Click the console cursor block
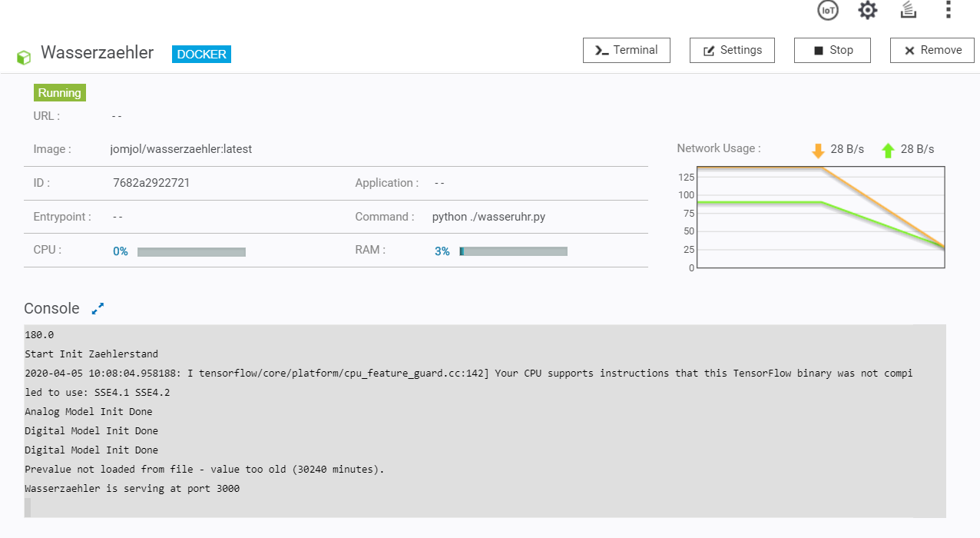 click(28, 507)
